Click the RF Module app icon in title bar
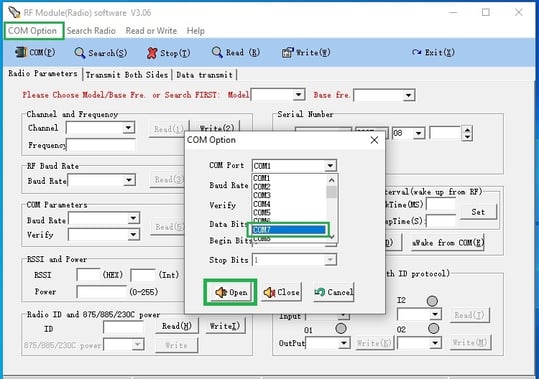The height and width of the screenshot is (379, 539). pos(14,12)
